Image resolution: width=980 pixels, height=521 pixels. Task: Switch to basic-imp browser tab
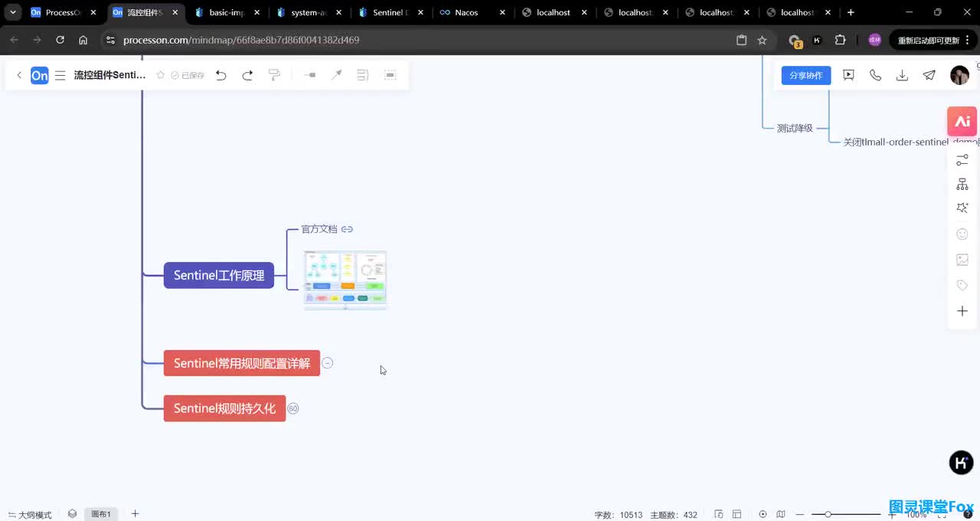(x=227, y=12)
